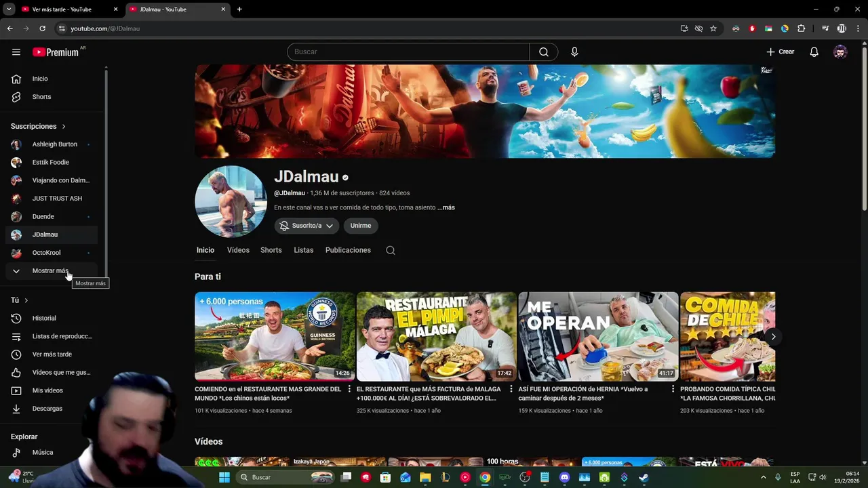The image size is (868, 488).
Task: Click the search magnifier button
Action: [x=544, y=52]
